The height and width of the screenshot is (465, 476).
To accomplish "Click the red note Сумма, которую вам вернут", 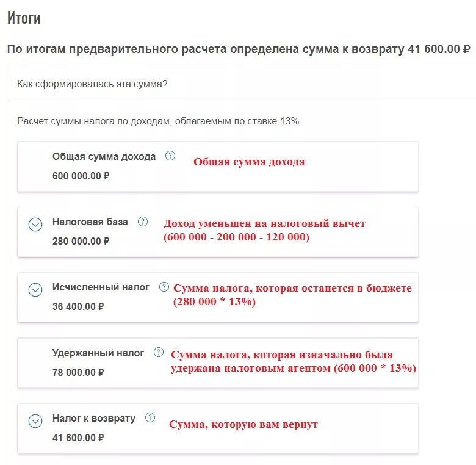I will coord(243,424).
